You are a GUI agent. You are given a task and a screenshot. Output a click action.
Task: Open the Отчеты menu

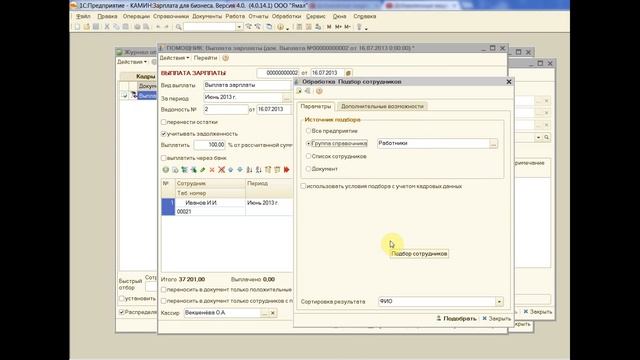tap(258, 16)
